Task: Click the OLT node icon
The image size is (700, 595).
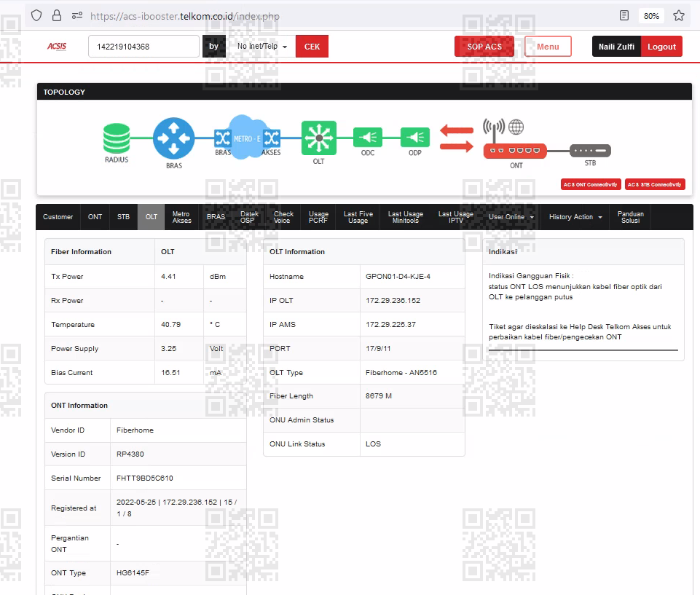Action: (319, 138)
